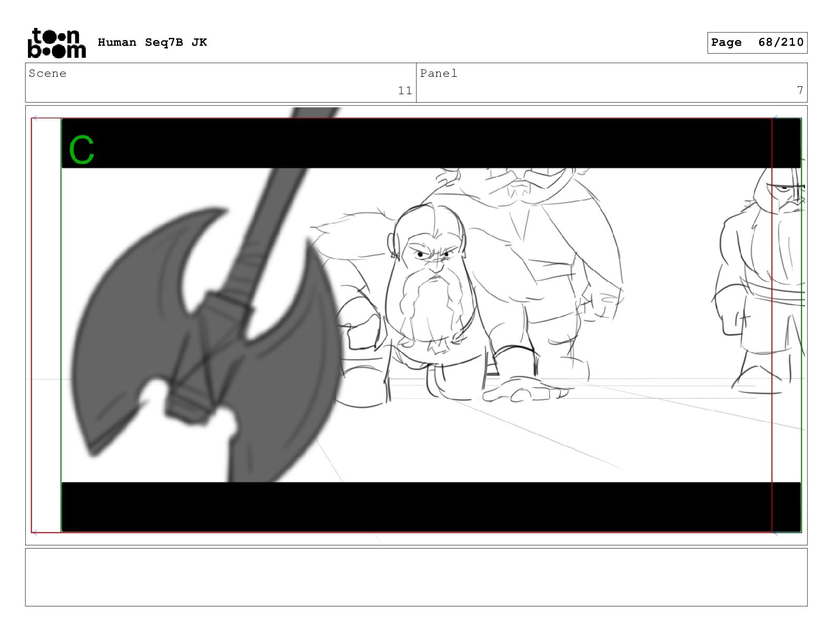Click the green 'C' camera label
The height and width of the screenshot is (644, 834).
click(x=82, y=150)
